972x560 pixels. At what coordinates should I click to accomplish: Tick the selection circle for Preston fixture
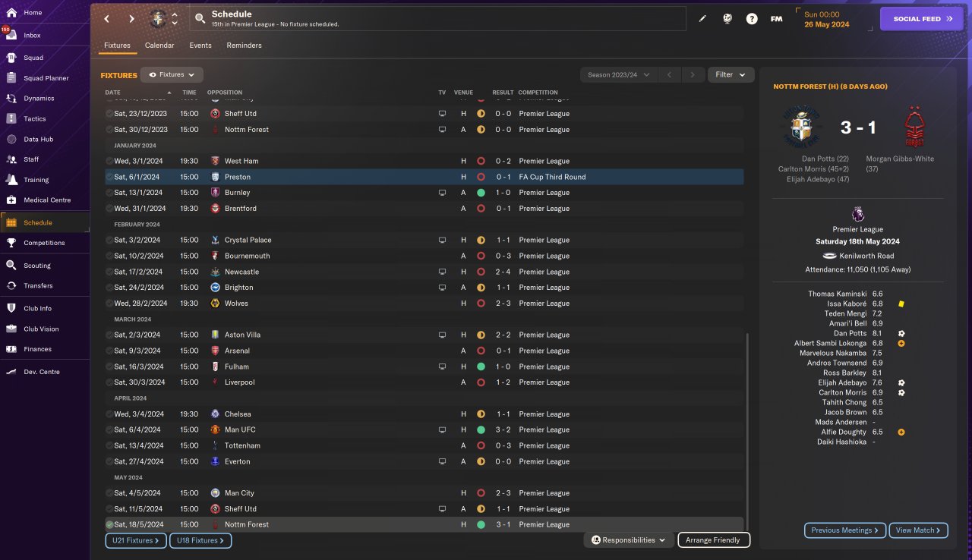[x=109, y=177]
